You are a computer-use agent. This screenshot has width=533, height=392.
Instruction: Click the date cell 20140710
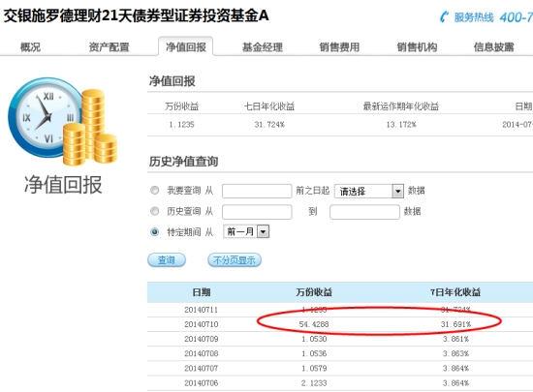click(201, 324)
